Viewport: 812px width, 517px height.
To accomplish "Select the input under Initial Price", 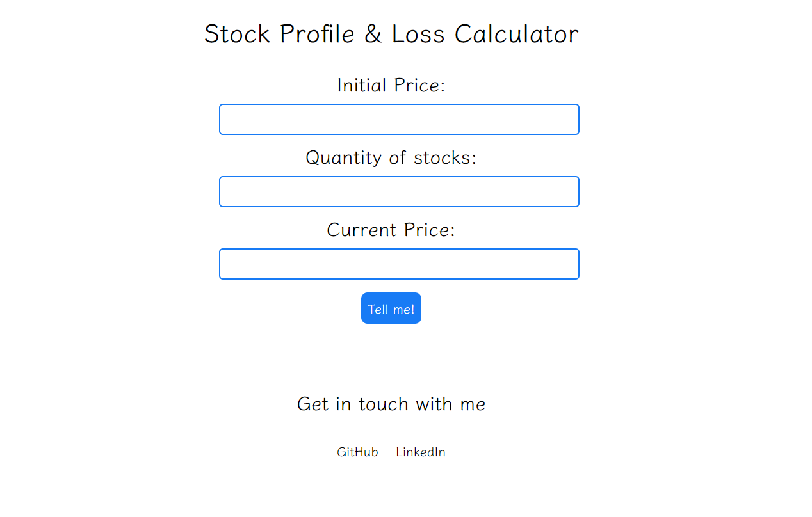I will click(x=399, y=120).
